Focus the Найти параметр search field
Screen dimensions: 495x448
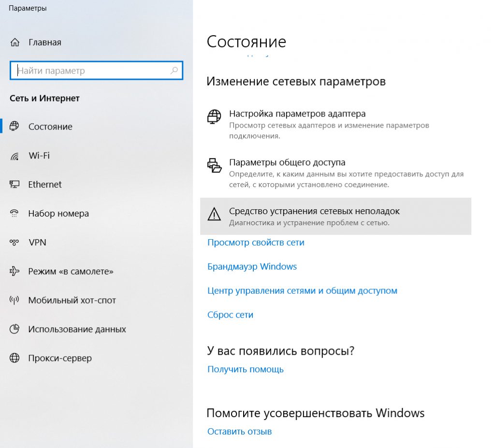(96, 71)
